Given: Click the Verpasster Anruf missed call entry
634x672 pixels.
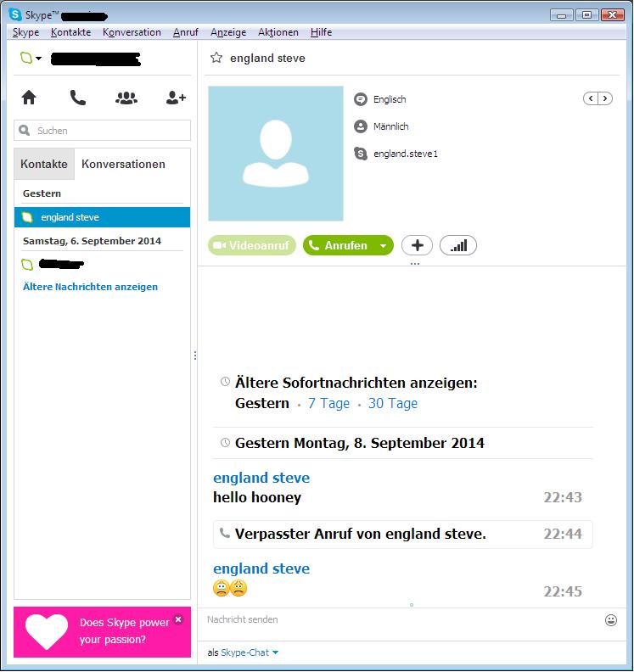Looking at the screenshot, I should [403, 534].
